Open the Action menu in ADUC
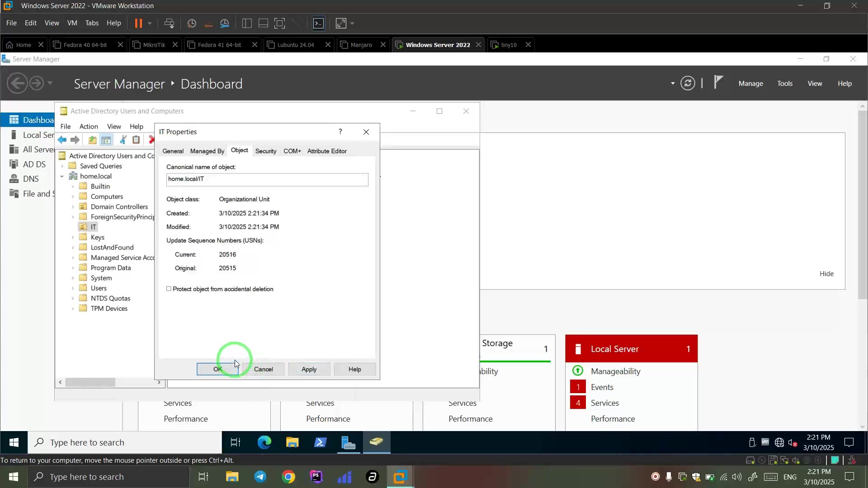 coord(89,127)
